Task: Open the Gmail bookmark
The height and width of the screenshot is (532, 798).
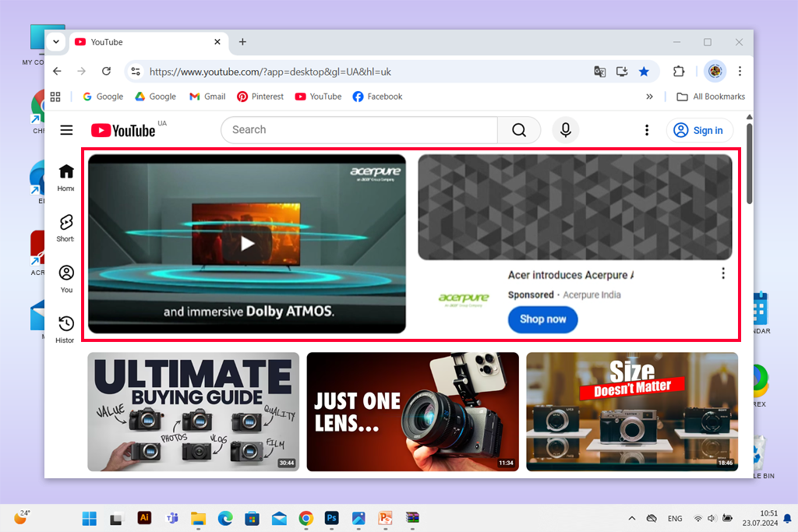Action: pyautogui.click(x=207, y=97)
